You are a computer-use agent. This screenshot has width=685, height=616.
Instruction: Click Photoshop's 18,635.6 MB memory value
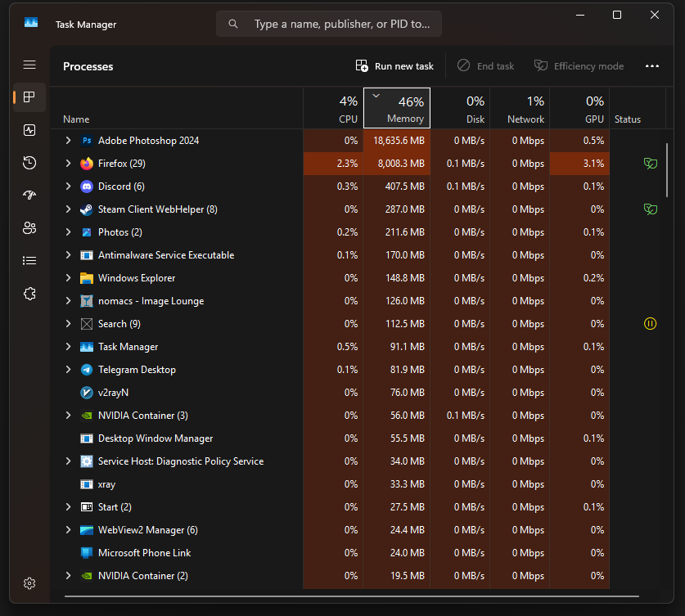pyautogui.click(x=399, y=141)
